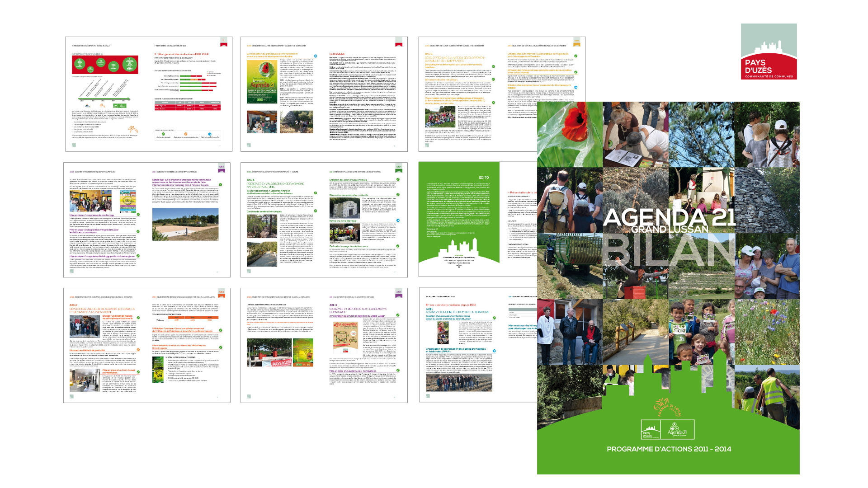Open the Axe 3 changements climatiques spread

[324, 345]
